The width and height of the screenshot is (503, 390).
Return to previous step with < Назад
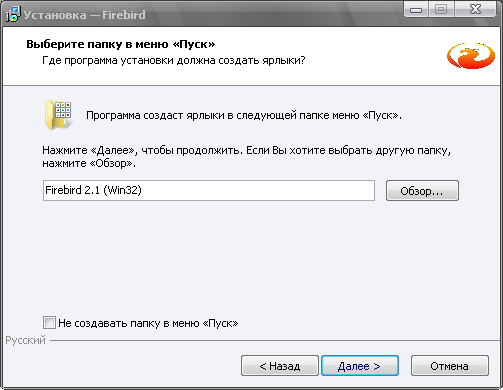pos(280,366)
